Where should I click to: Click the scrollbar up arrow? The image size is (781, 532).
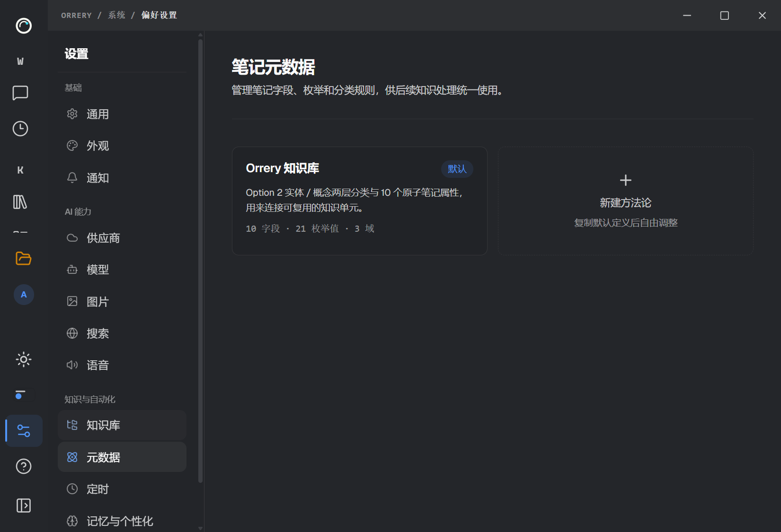[x=201, y=35]
